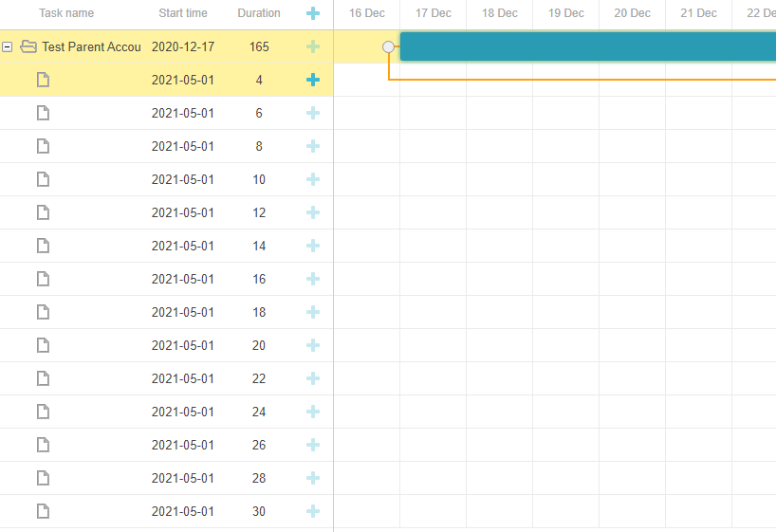This screenshot has width=776, height=532.
Task: Click the folder icon of Test Parent Account
Action: tap(28, 46)
